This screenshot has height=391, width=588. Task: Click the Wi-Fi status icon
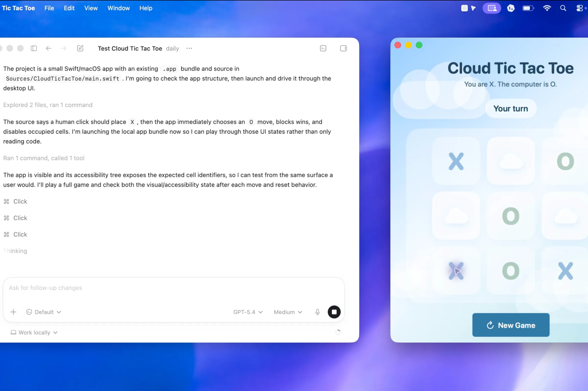point(547,8)
